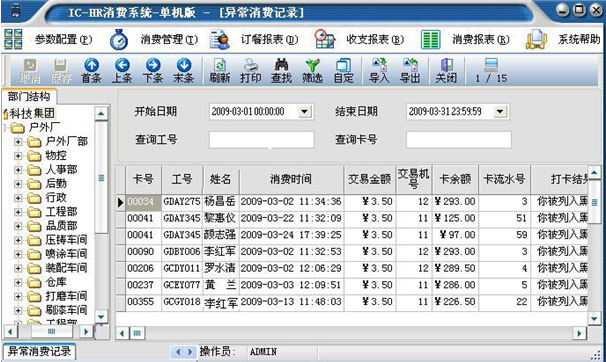Expand the 工程部 tree node
Viewport: 606px width, 362px height.
coord(18,212)
